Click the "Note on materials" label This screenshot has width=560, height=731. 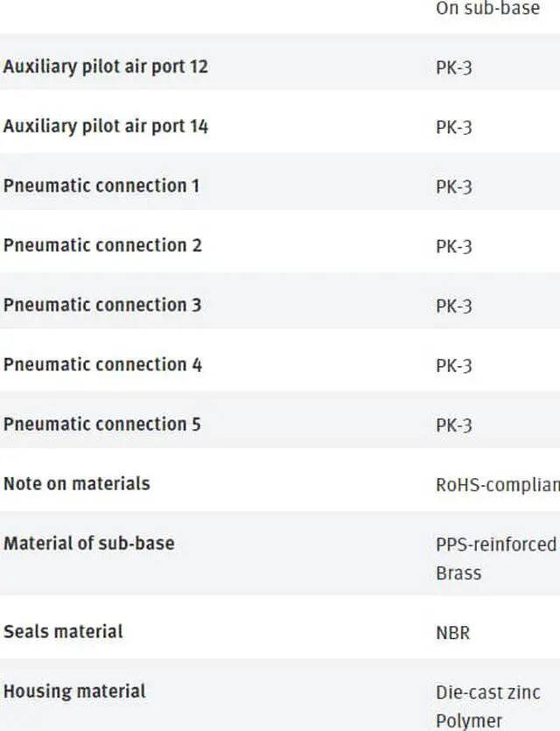(76, 483)
